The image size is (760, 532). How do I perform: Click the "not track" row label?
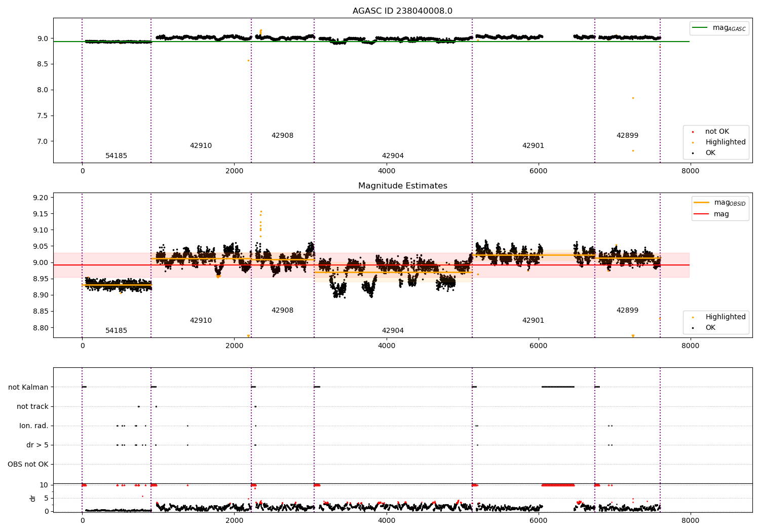tap(32, 407)
